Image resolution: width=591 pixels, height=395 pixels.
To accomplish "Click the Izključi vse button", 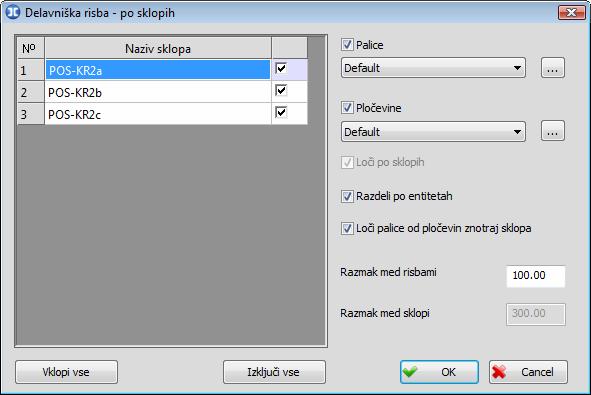I will pos(274,372).
